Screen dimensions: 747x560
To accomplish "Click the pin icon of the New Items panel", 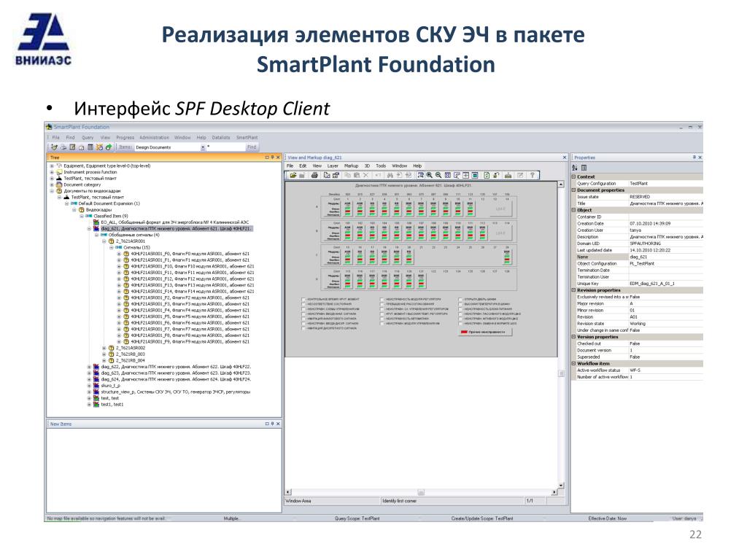I will 272,424.
